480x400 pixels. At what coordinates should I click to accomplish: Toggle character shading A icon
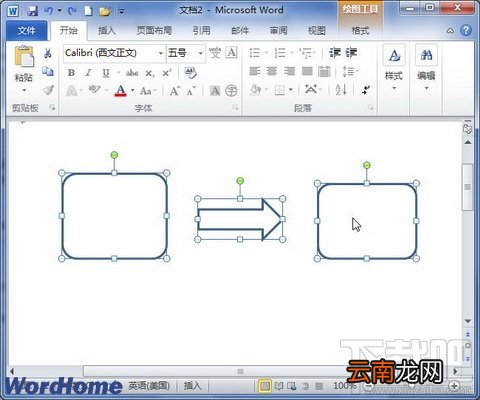[215, 90]
